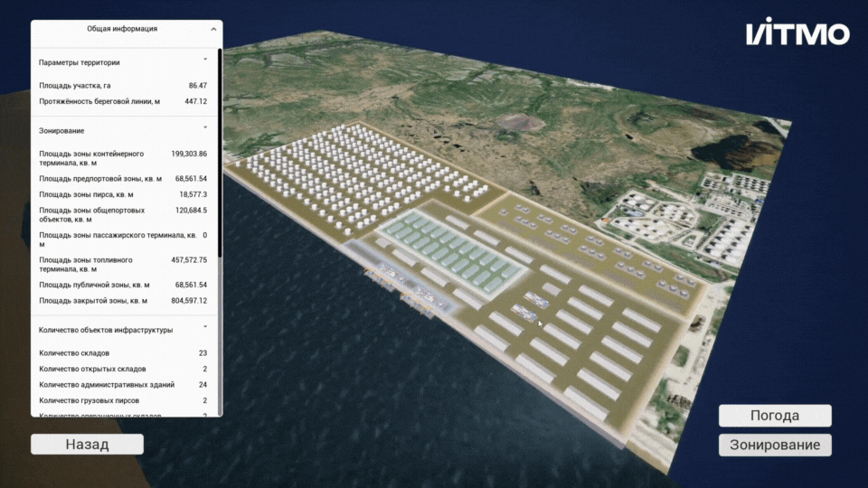Viewport: 868px width, 488px height.
Task: Collapse the Параметры территории section arrow
Action: pyautogui.click(x=205, y=61)
